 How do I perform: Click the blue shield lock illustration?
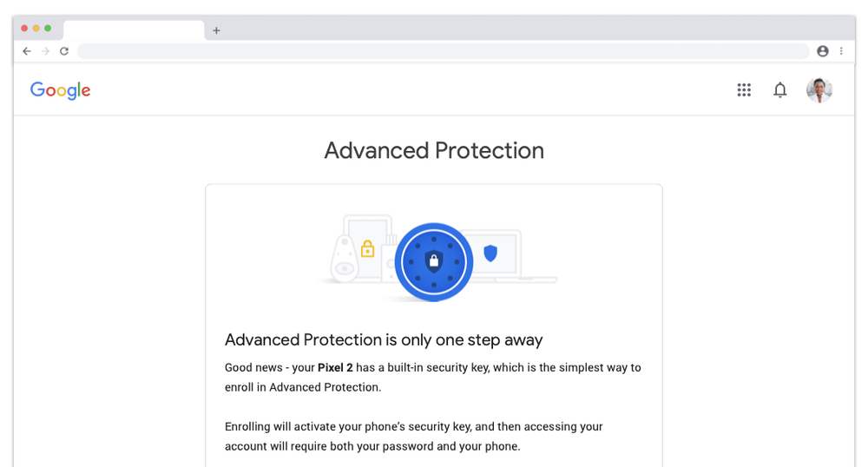click(434, 262)
